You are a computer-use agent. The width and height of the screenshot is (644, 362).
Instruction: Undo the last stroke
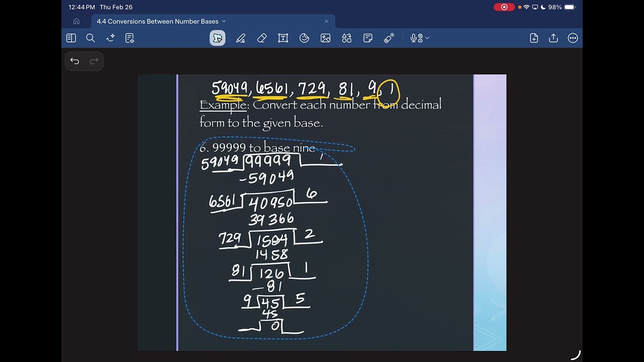[x=74, y=61]
